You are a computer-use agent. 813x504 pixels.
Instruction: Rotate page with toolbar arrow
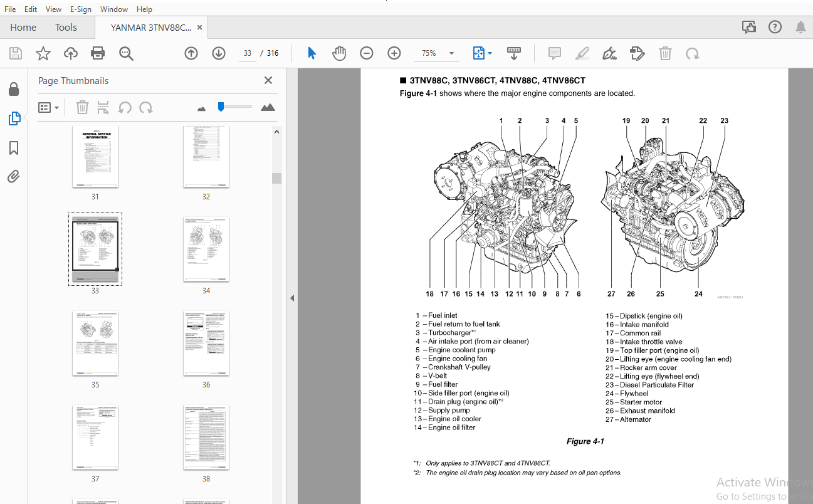tap(692, 53)
